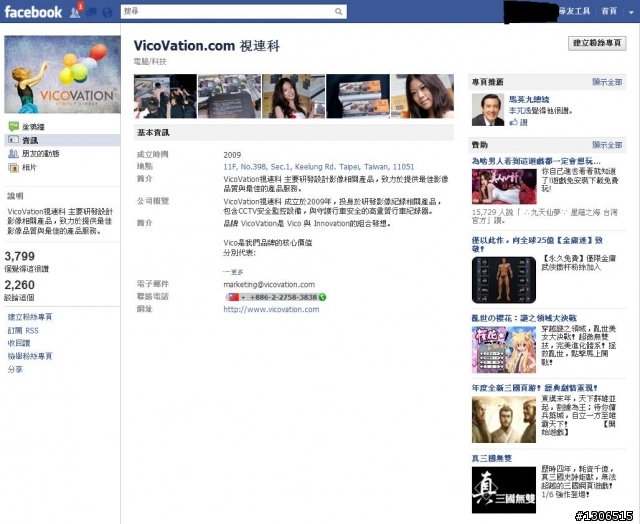
Task: Click 顯示全部 in sponsored (贊助) section
Action: [x=607, y=145]
